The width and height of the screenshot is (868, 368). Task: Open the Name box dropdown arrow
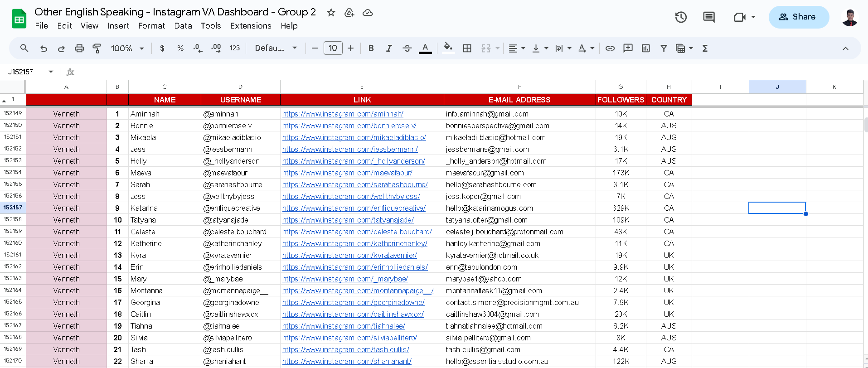click(x=51, y=72)
